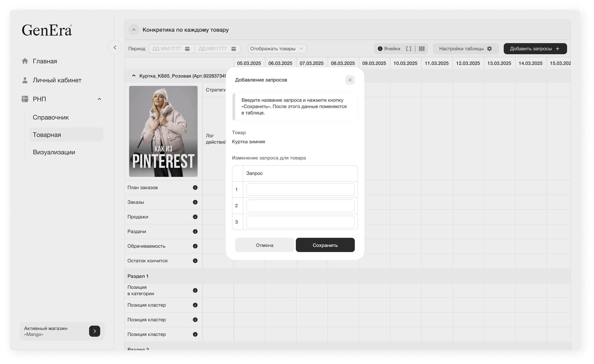Open the Отображать товары dropdown
Screen dimensions: 594x364
pyautogui.click(x=277, y=49)
